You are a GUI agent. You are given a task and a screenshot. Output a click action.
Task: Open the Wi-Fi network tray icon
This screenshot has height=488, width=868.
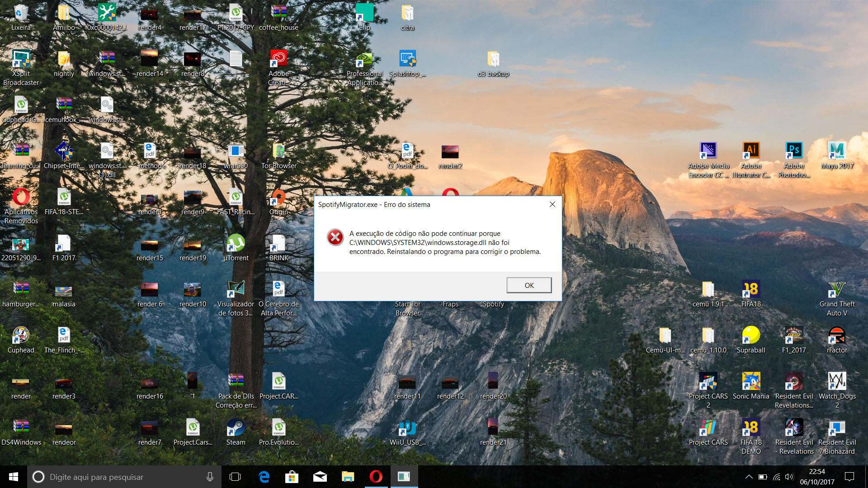coord(776,477)
